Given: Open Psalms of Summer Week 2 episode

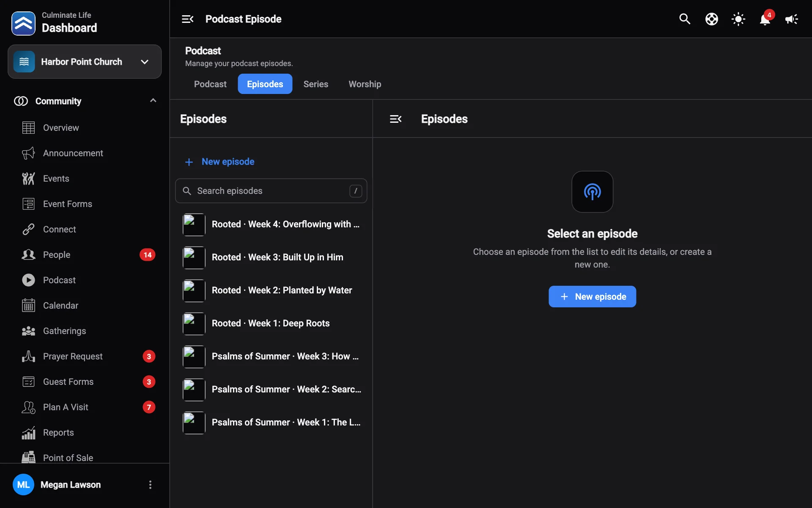Looking at the screenshot, I should [271, 389].
